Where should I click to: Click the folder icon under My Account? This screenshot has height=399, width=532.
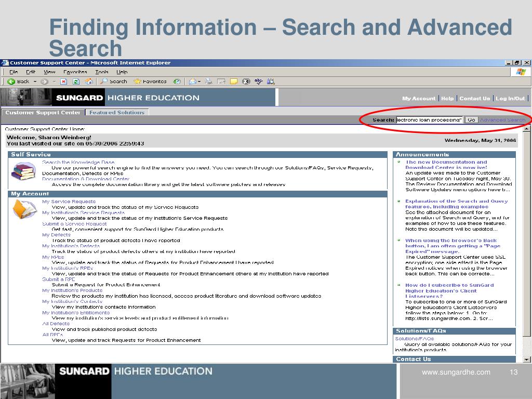pyautogui.click(x=24, y=209)
